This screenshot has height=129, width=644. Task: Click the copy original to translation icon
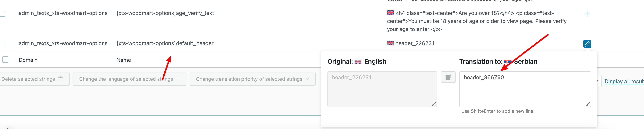pyautogui.click(x=448, y=77)
